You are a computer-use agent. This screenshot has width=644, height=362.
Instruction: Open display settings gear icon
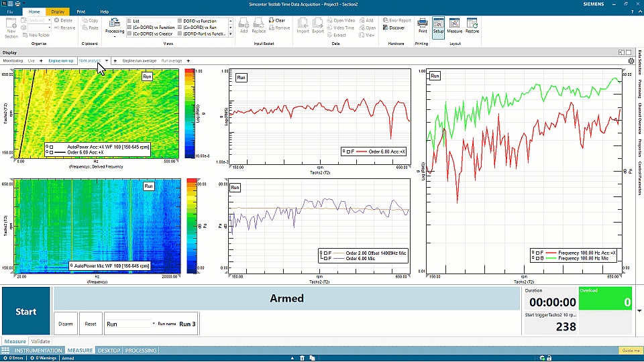(x=631, y=61)
